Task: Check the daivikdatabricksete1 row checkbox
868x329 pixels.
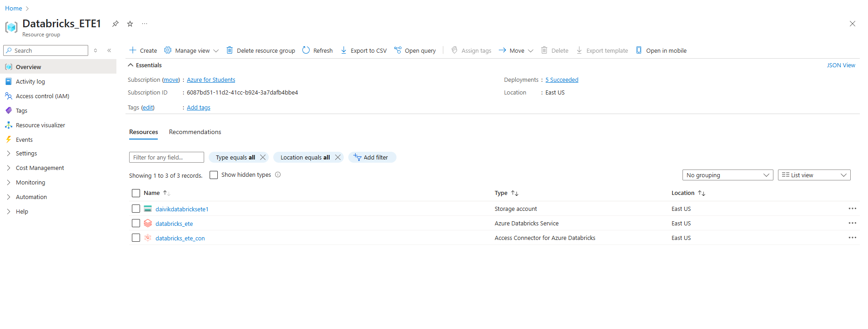Action: click(136, 209)
